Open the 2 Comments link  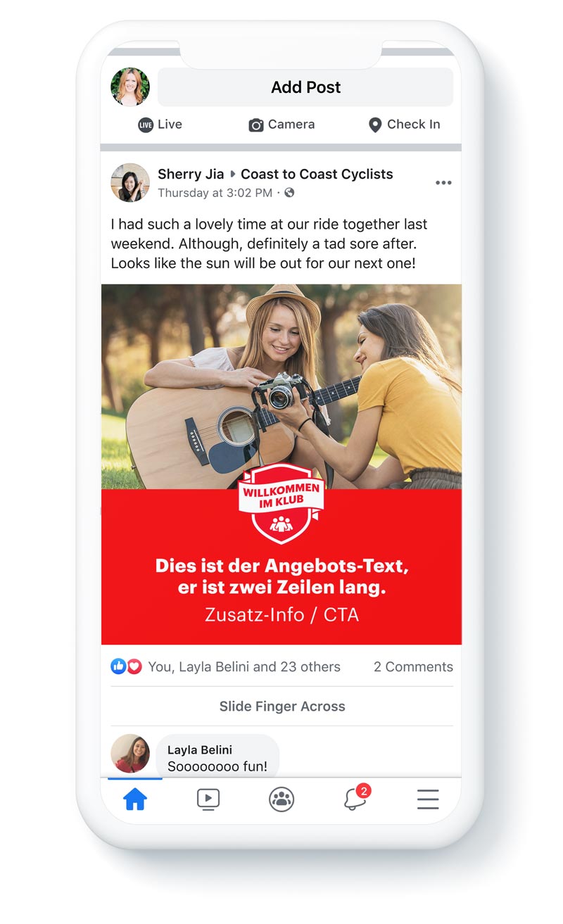(x=413, y=666)
